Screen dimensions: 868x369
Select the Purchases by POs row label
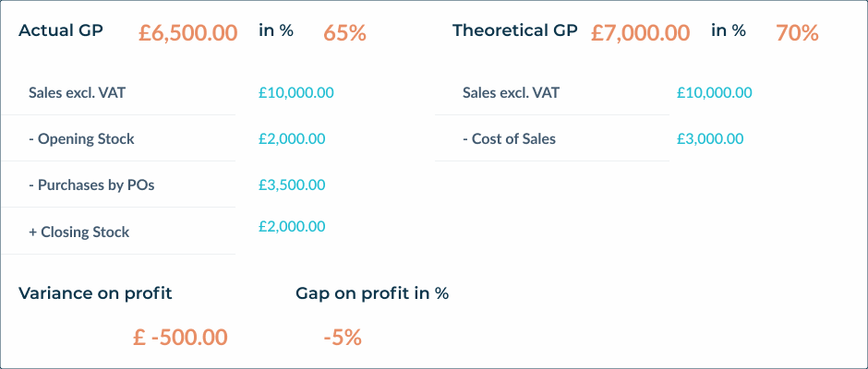pos(91,185)
